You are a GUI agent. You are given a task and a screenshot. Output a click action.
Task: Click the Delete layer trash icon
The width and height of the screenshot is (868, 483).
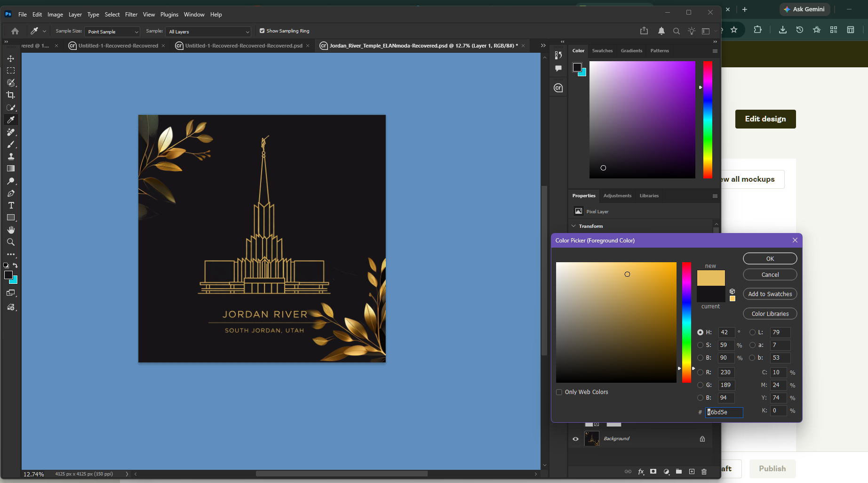click(704, 471)
